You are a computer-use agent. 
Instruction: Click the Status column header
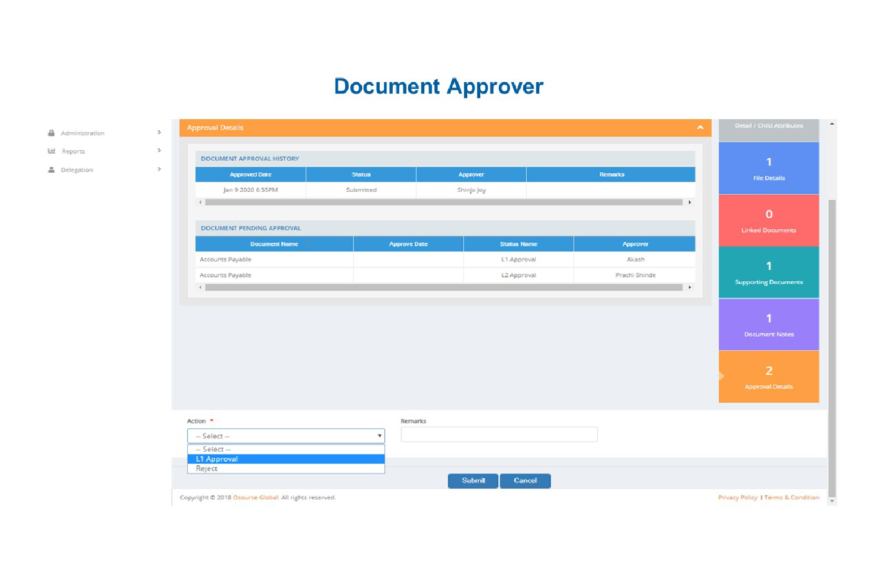(x=361, y=175)
